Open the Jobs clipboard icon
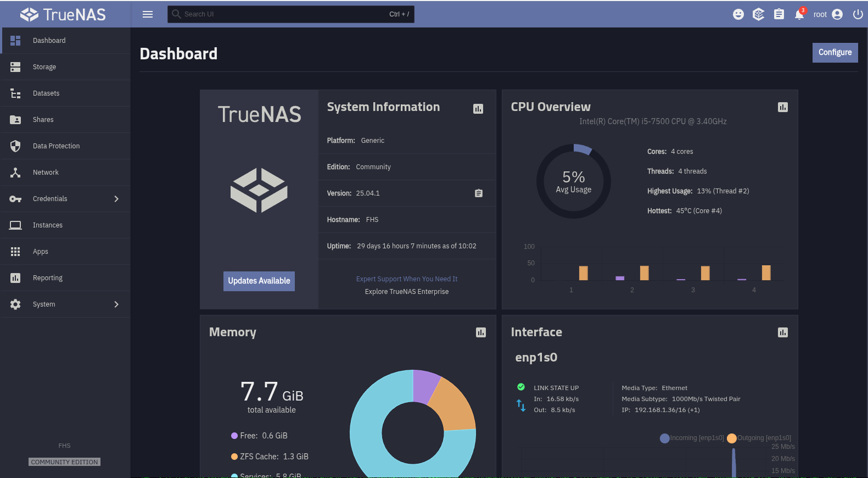 pos(779,14)
